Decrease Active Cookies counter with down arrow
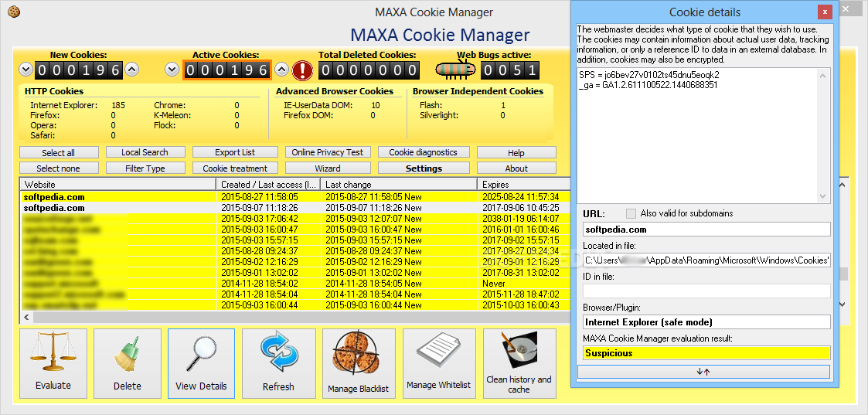This screenshot has height=415, width=868. pos(172,70)
